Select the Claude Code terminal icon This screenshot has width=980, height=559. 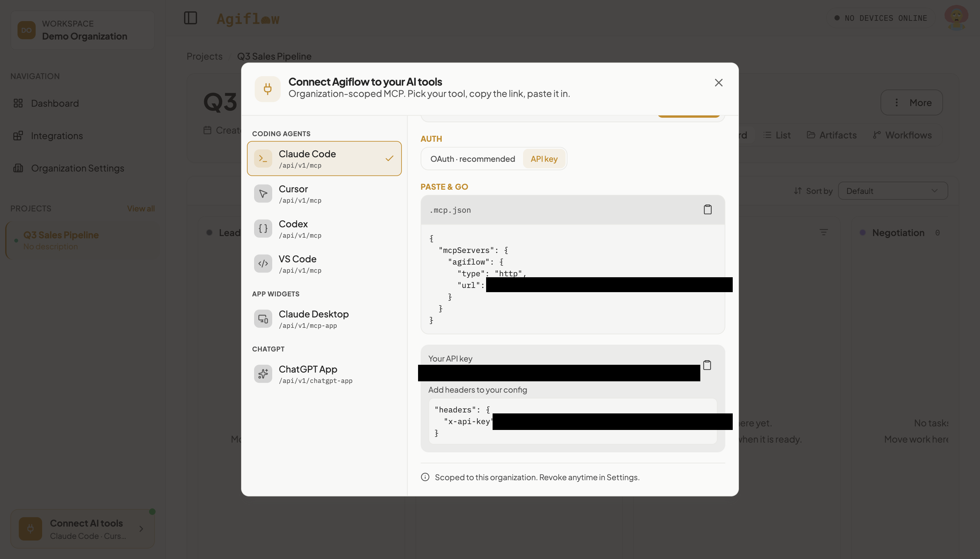pyautogui.click(x=263, y=158)
